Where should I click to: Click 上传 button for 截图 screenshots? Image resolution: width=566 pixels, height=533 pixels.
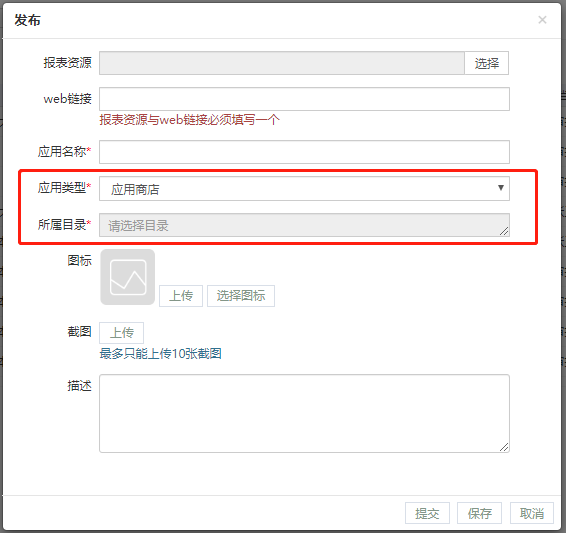(x=121, y=333)
